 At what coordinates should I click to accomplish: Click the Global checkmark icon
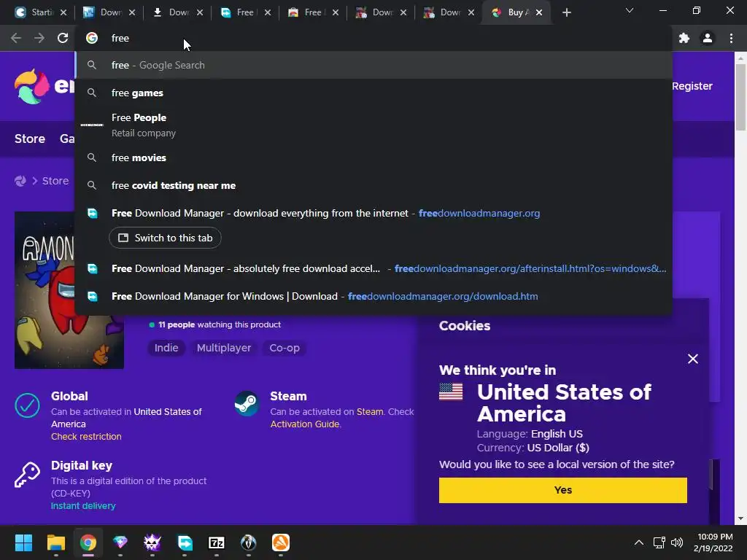27,405
